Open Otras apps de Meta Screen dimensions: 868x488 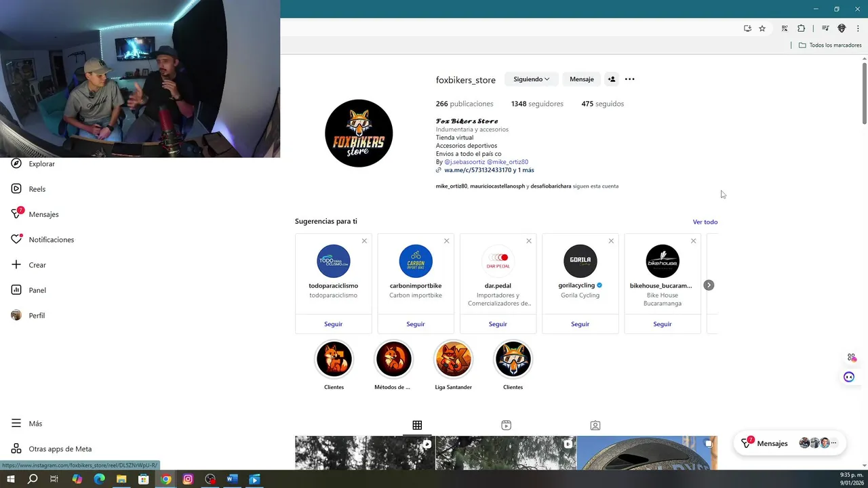tap(52, 449)
